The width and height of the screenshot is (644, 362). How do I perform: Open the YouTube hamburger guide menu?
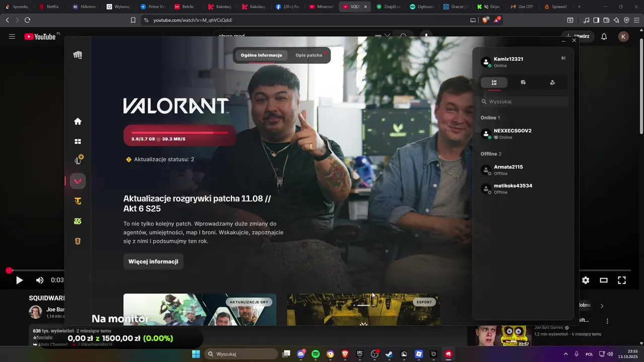pos(12,36)
